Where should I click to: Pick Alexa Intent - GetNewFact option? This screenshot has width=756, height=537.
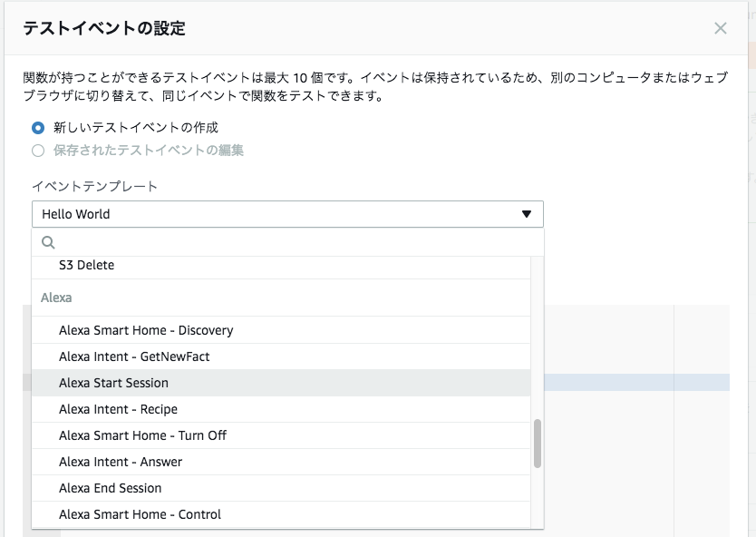[134, 356]
